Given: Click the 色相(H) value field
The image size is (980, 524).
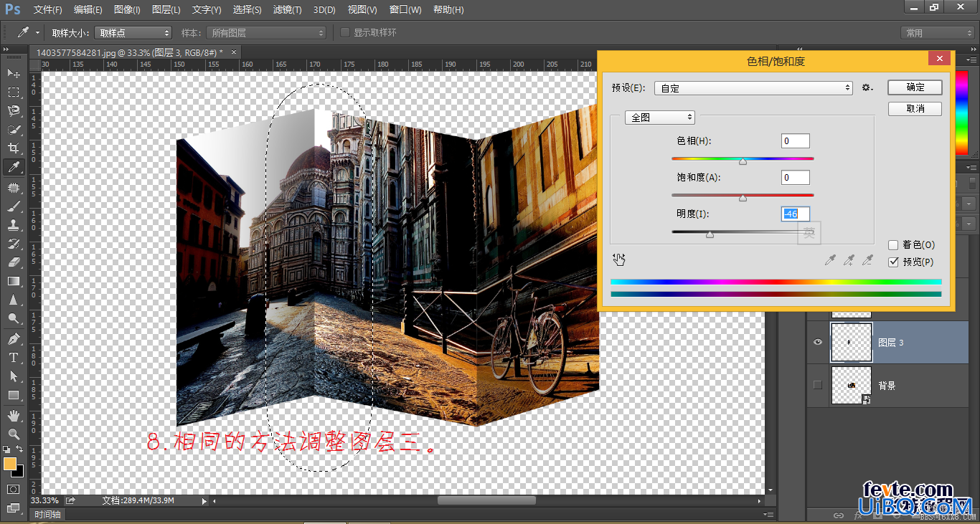Looking at the screenshot, I should pyautogui.click(x=796, y=141).
